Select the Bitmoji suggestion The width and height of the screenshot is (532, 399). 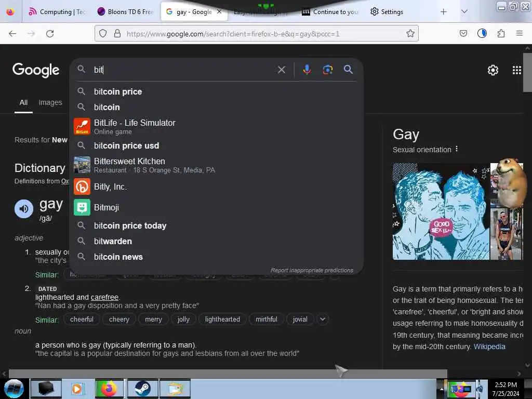[216, 207]
